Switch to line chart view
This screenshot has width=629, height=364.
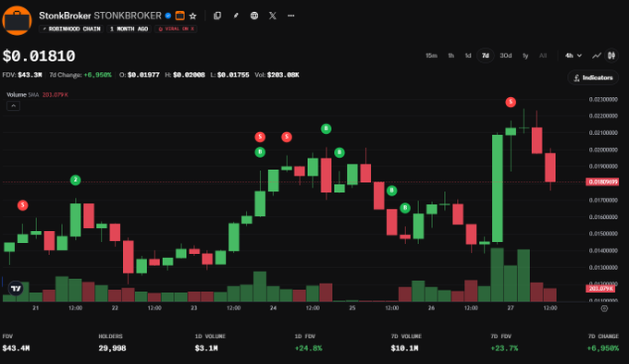[597, 55]
